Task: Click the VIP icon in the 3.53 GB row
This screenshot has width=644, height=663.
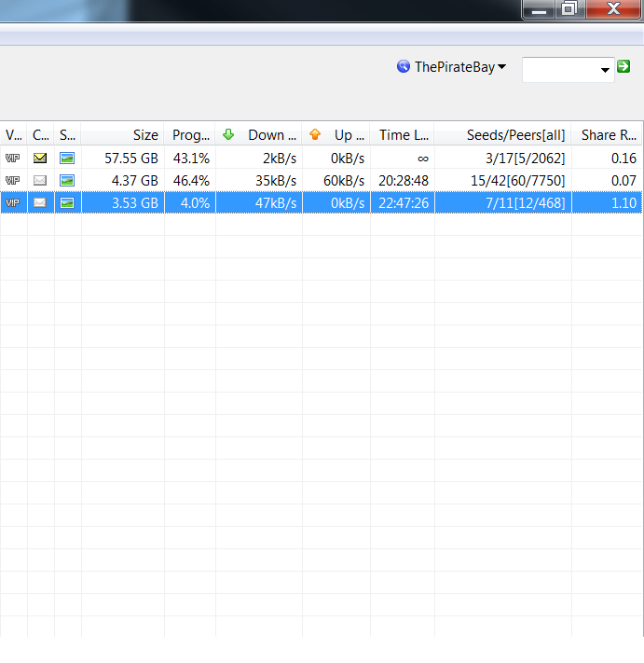Action: click(13, 203)
